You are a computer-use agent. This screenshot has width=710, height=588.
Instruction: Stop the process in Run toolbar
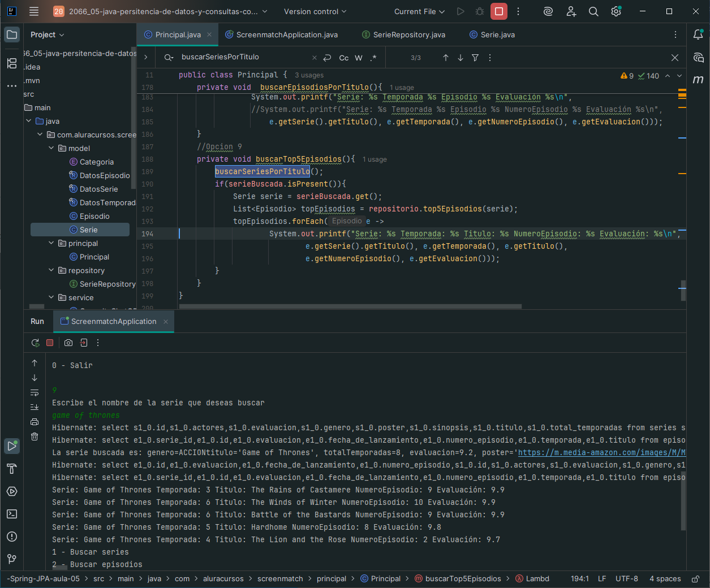point(50,343)
